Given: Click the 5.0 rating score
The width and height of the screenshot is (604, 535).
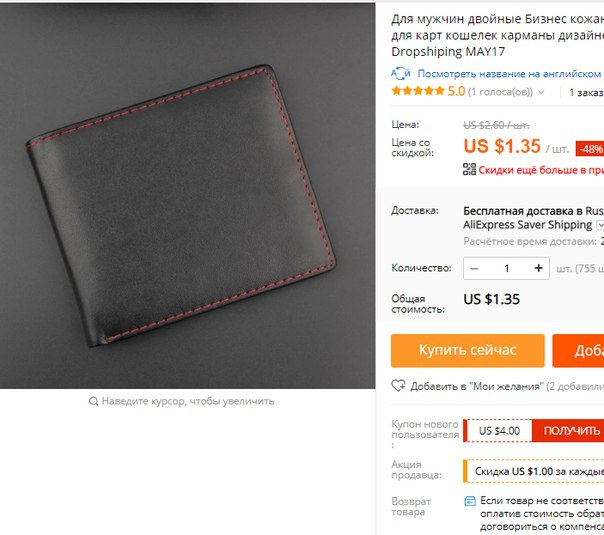Looking at the screenshot, I should click(456, 91).
